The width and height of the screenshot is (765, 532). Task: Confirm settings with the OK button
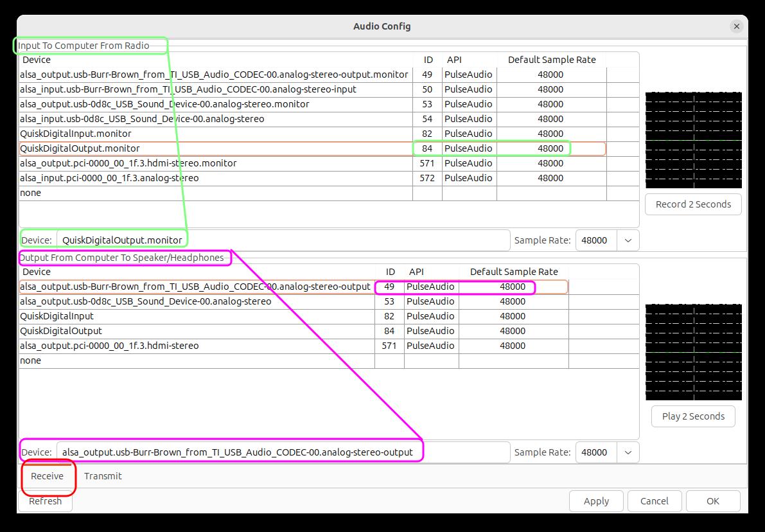coord(713,501)
